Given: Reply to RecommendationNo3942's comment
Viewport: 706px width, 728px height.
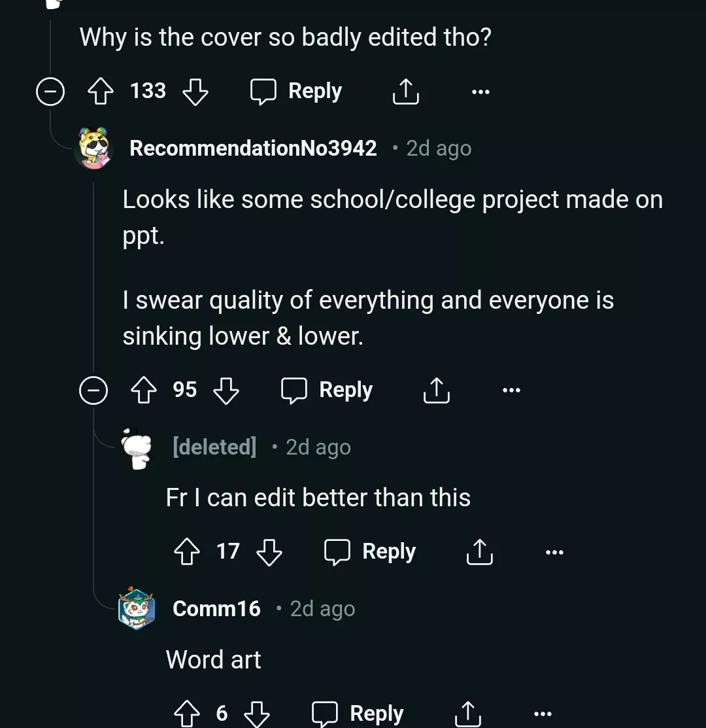Looking at the screenshot, I should (x=327, y=390).
